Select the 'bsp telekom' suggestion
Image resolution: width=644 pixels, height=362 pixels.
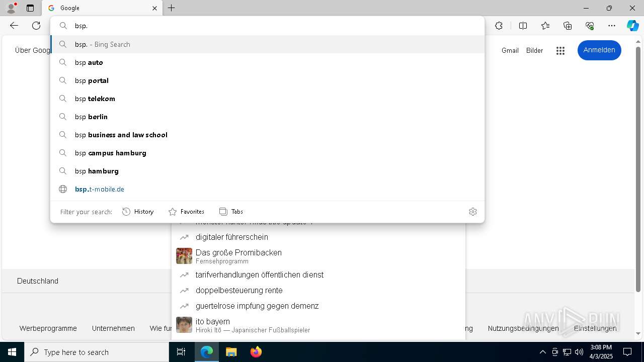(x=267, y=99)
